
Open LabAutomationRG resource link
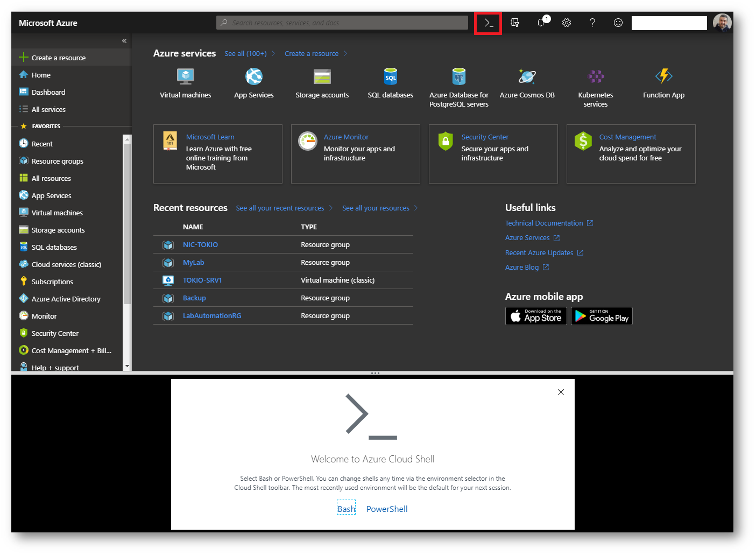coord(212,316)
